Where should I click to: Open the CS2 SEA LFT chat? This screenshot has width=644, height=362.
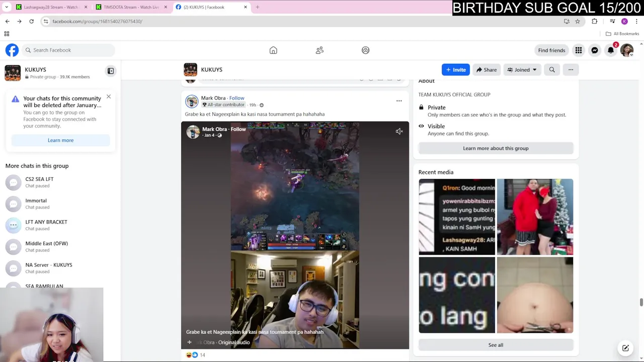[x=60, y=182]
